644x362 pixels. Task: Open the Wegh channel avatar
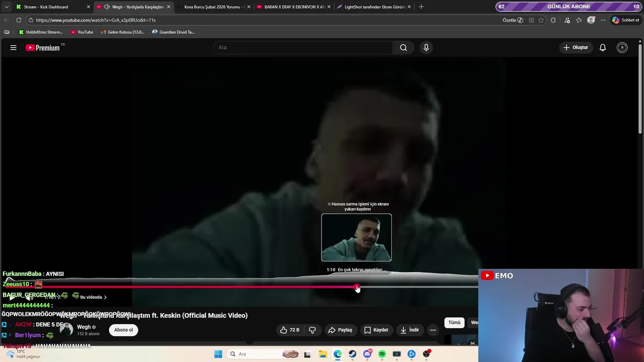click(x=66, y=330)
